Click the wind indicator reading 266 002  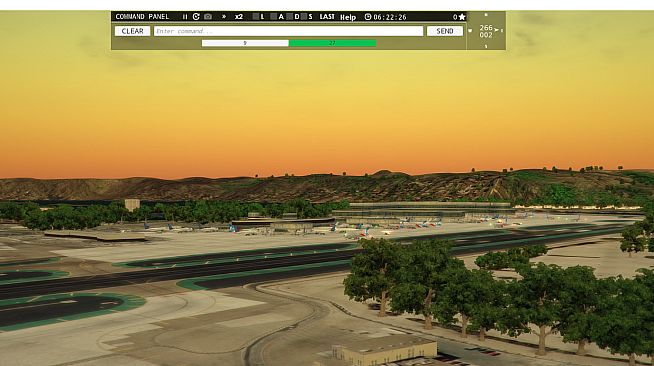click(x=486, y=31)
